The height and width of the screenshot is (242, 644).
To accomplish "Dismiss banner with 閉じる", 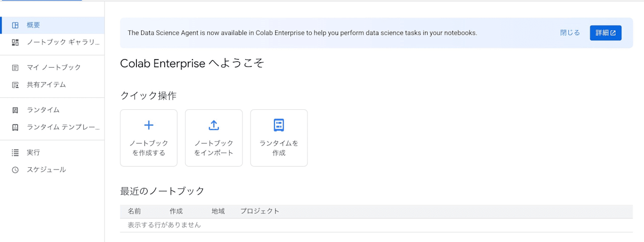I will point(570,33).
